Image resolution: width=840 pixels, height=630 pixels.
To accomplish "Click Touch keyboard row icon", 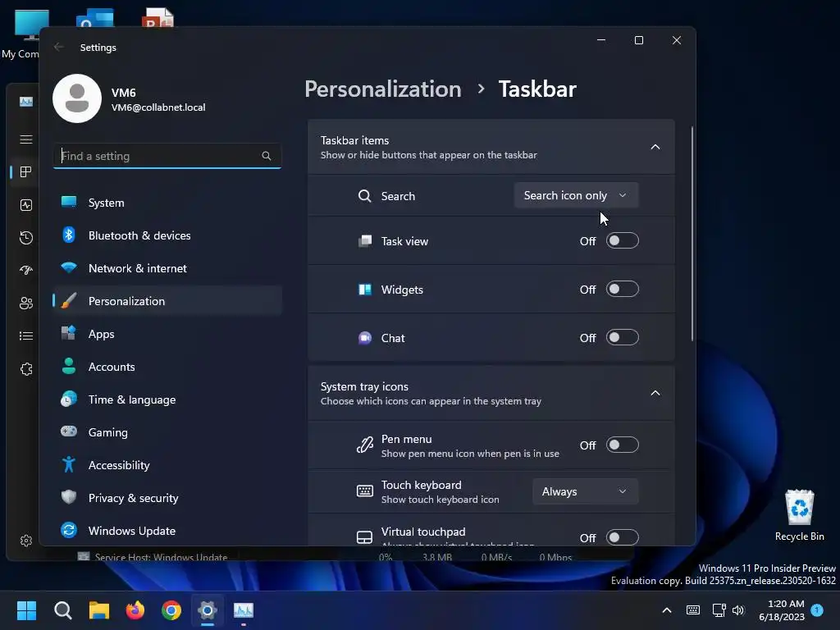I will 365,491.
